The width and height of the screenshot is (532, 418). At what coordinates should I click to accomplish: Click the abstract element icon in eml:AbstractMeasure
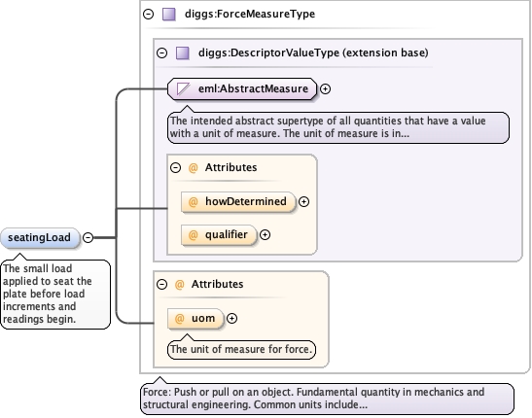point(183,88)
